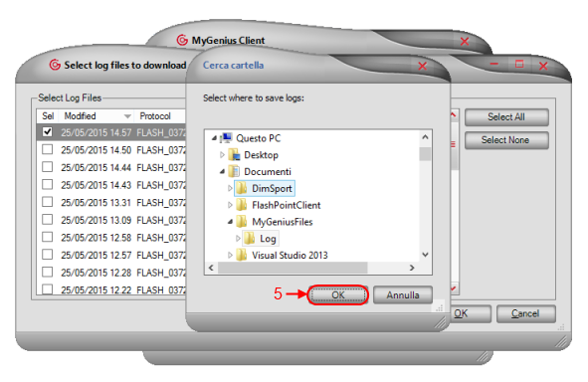Select the FlashPointClient folder icon
Viewport: 588px width, 382px height.
point(241,205)
